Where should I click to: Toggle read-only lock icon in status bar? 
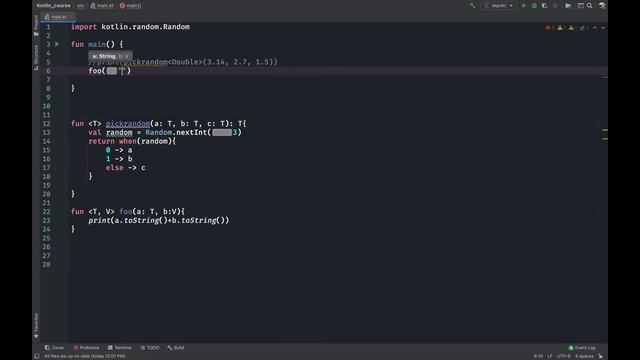pyautogui.click(x=600, y=356)
